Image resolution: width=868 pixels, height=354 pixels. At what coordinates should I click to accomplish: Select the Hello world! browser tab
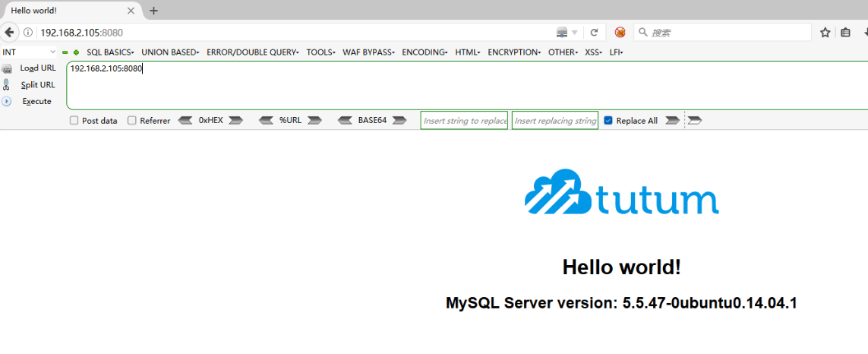coord(71,11)
